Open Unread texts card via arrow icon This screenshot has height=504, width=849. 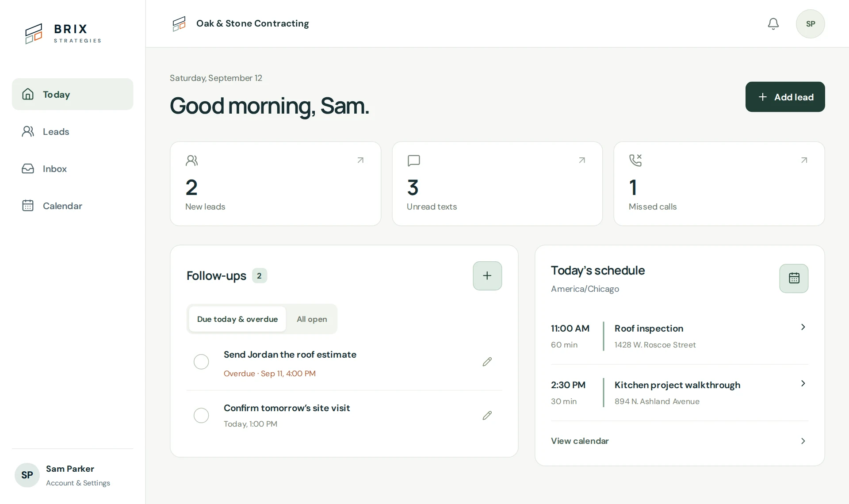click(x=582, y=160)
